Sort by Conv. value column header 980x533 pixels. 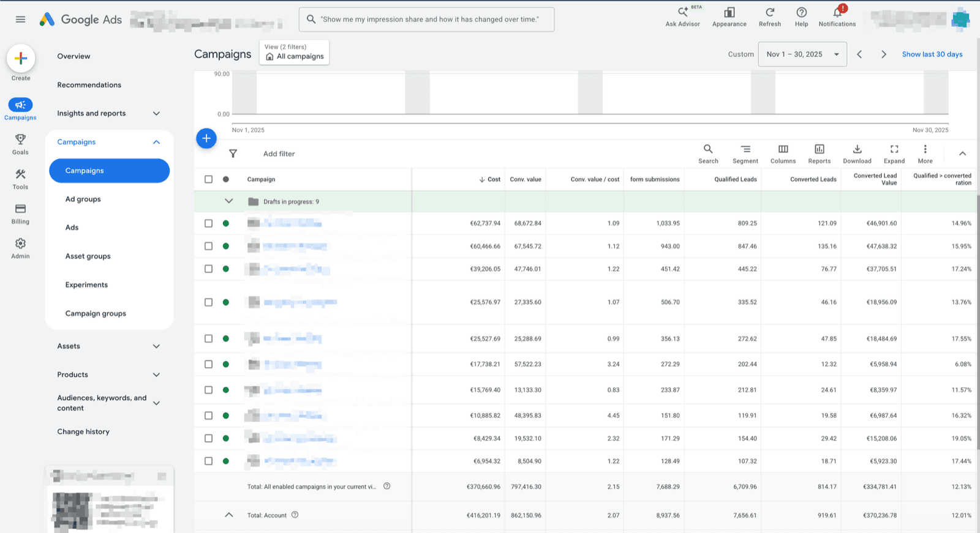point(526,179)
